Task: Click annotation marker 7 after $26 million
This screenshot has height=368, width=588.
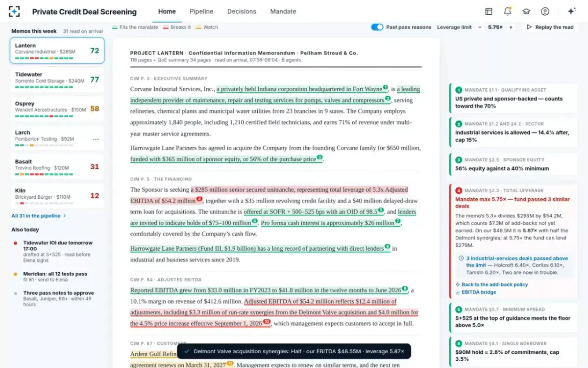Action: 398,221
